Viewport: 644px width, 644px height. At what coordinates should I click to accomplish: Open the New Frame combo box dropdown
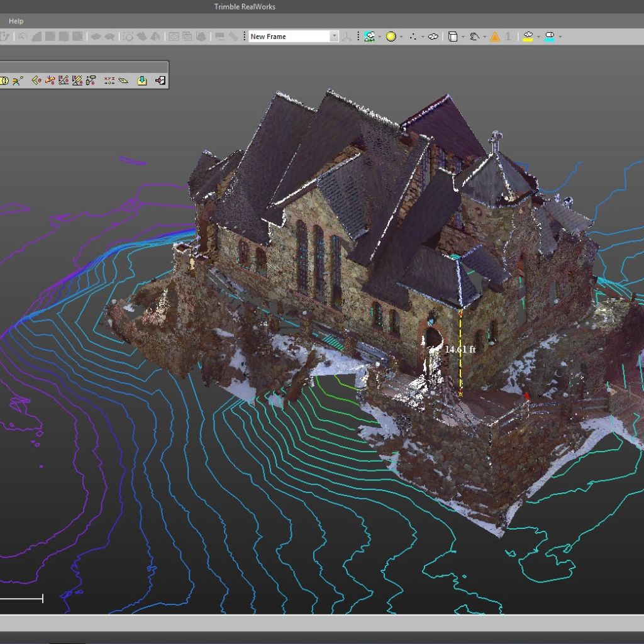(335, 36)
